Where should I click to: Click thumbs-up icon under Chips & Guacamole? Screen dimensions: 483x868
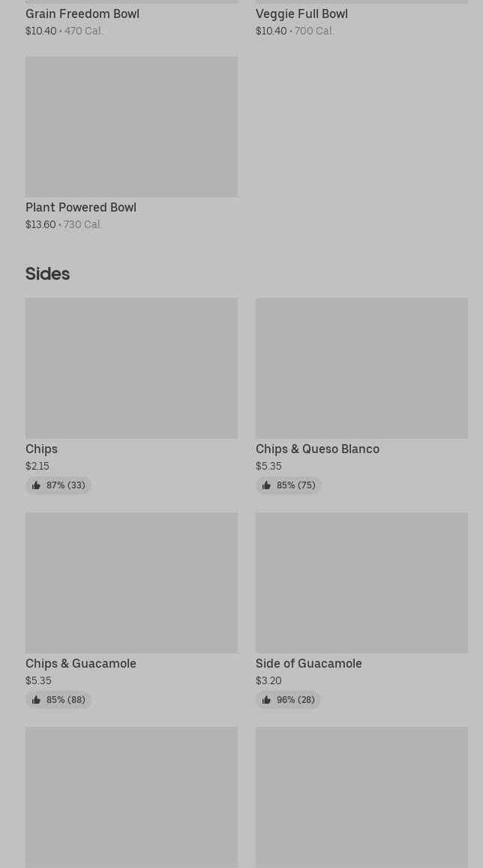[x=36, y=700]
